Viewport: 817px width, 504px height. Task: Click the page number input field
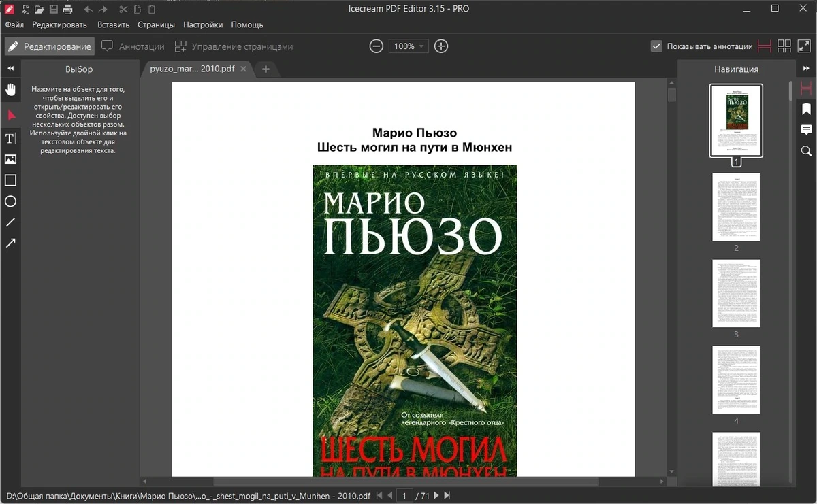pyautogui.click(x=404, y=496)
